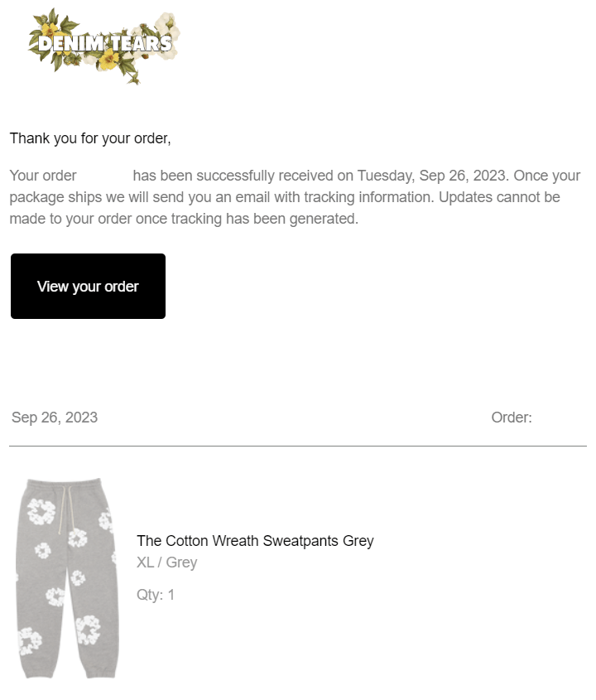Click The Cotton Wreath Sweatpants Grey title
The height and width of the screenshot is (700, 596).
tap(255, 541)
